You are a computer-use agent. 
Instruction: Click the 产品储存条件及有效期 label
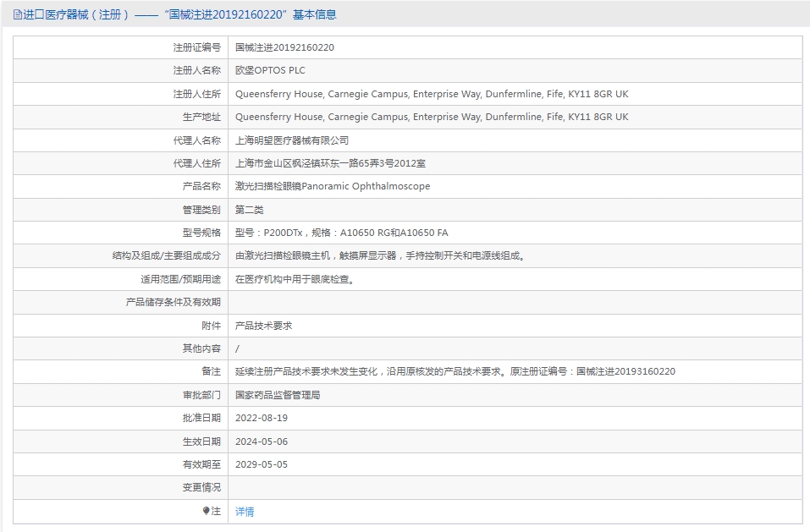tap(173, 303)
